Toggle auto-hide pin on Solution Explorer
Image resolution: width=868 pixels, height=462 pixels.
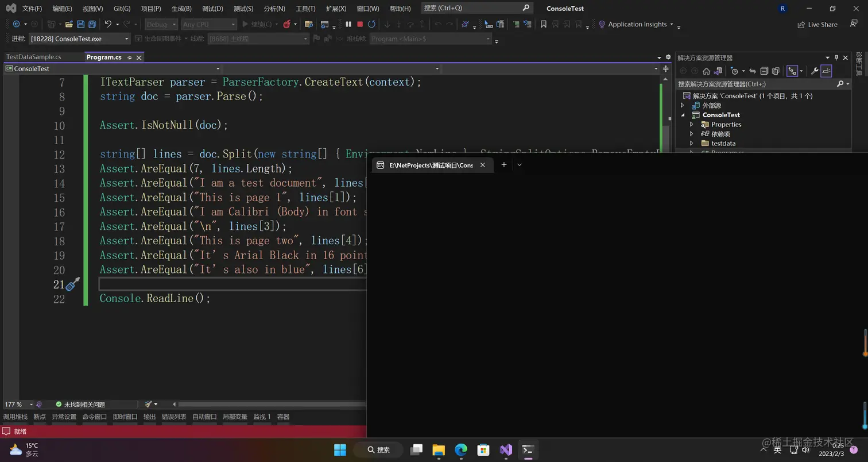click(836, 57)
